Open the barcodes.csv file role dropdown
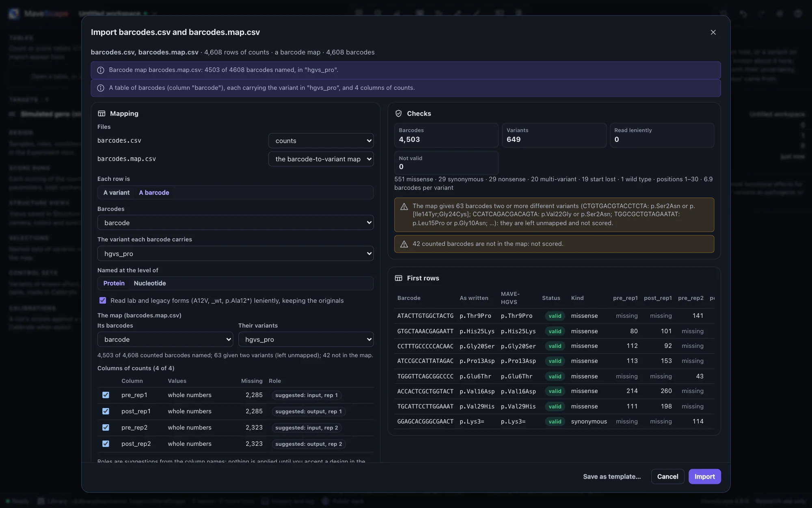The image size is (812, 508). 321,141
